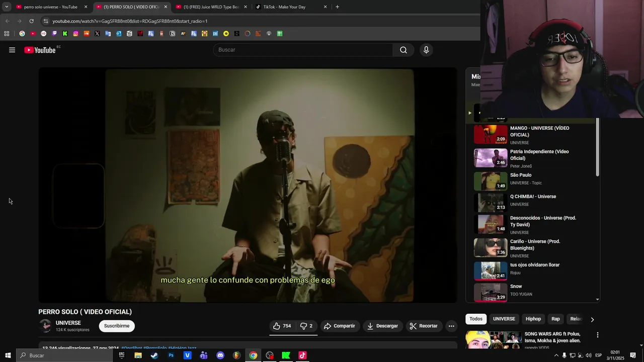The height and width of the screenshot is (362, 644).
Task: Like the video with thumbs up
Action: [282, 326]
